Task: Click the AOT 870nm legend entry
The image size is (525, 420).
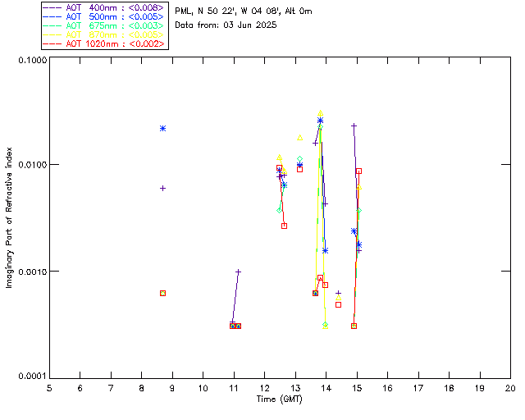Action: pos(104,34)
